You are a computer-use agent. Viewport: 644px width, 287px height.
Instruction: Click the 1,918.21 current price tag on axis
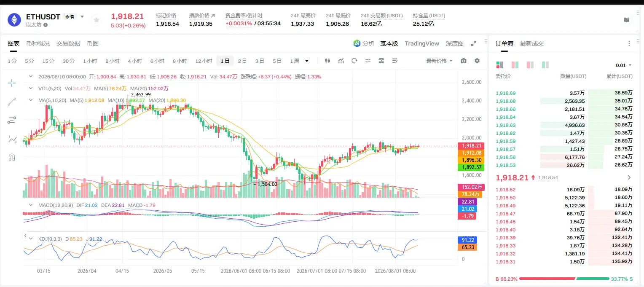(472, 146)
